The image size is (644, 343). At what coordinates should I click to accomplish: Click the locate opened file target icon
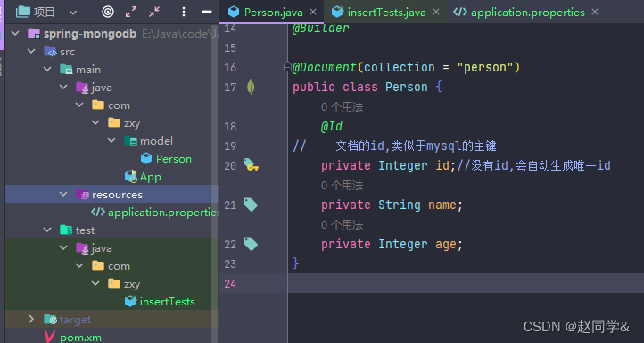(x=108, y=12)
